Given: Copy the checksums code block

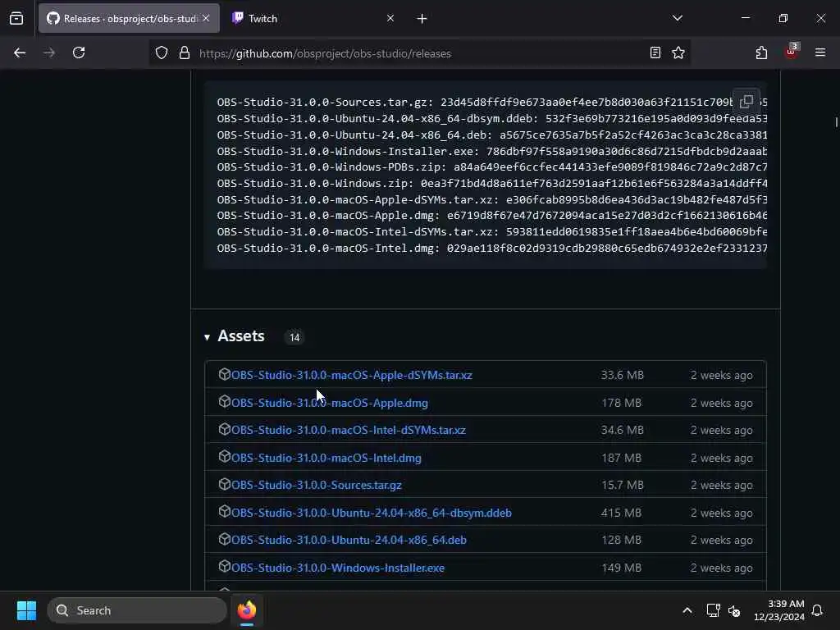Looking at the screenshot, I should point(746,101).
